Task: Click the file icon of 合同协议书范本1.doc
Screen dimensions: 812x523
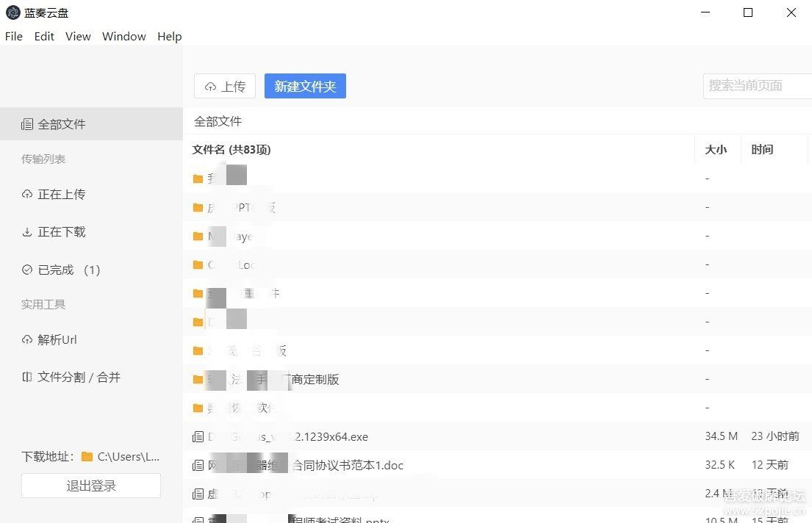Action: pos(198,466)
